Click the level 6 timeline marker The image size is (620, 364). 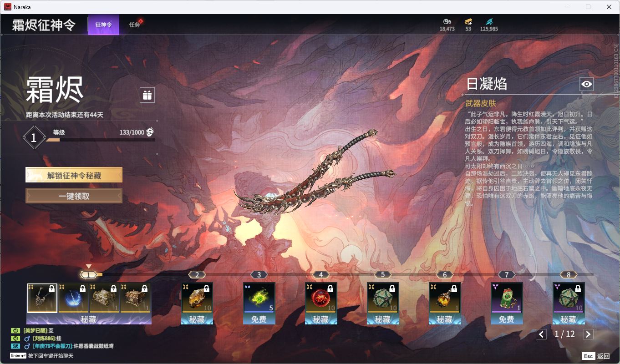click(445, 275)
